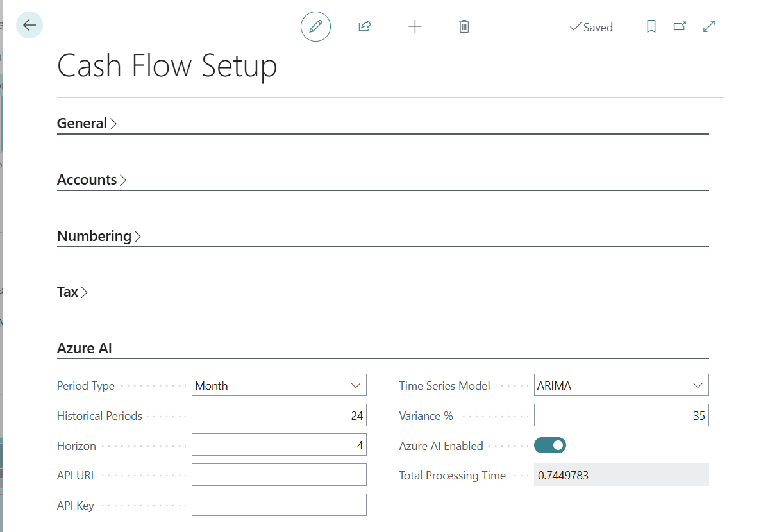Click the pencil edit icon
The image size is (770, 532).
click(x=315, y=27)
